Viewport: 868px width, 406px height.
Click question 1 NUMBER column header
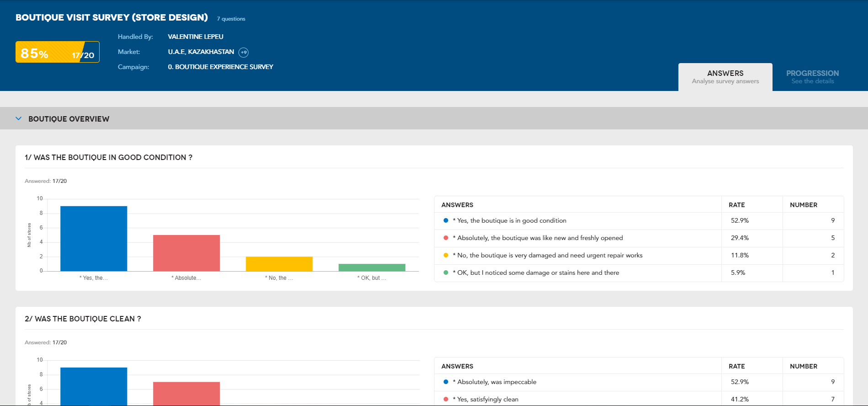coord(804,205)
